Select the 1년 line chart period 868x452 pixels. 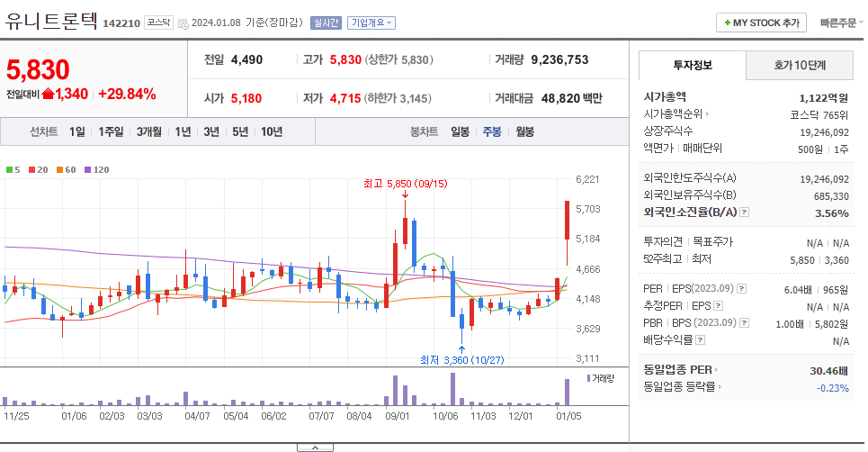[x=183, y=131]
